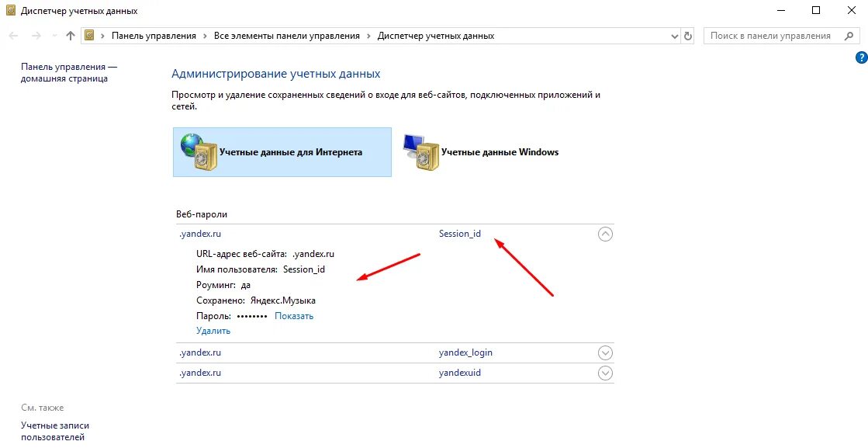The height and width of the screenshot is (448, 868).
Task: Switch to Учетные данные Windows tab
Action: coord(480,152)
